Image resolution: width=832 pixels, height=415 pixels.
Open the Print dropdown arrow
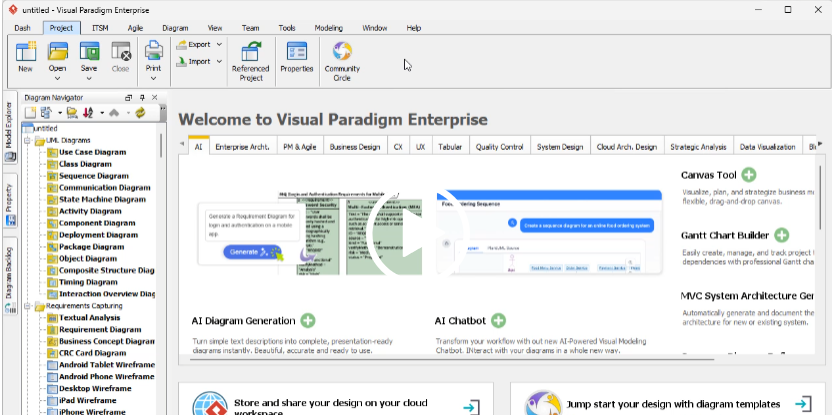154,77
